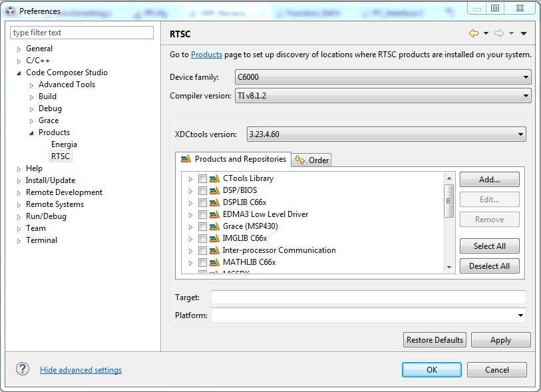Click the Select All button

point(489,246)
